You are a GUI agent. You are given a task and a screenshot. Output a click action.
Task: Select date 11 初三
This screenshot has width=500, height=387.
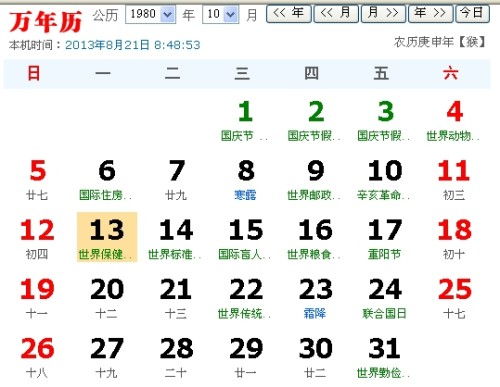point(455,181)
